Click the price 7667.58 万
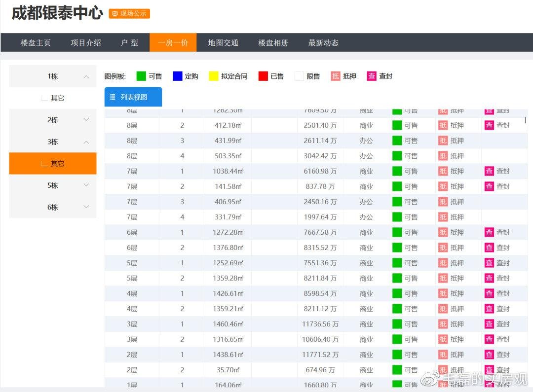 click(x=320, y=232)
